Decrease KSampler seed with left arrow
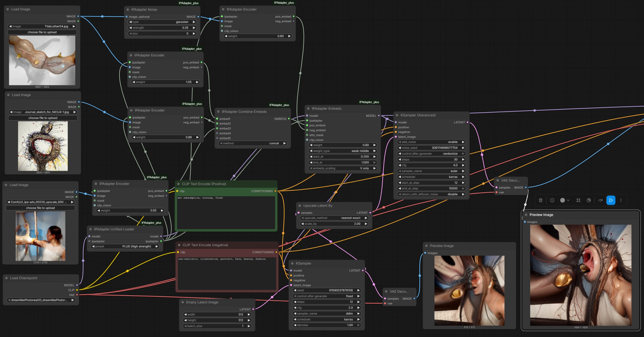This screenshot has width=644, height=337. [295, 290]
